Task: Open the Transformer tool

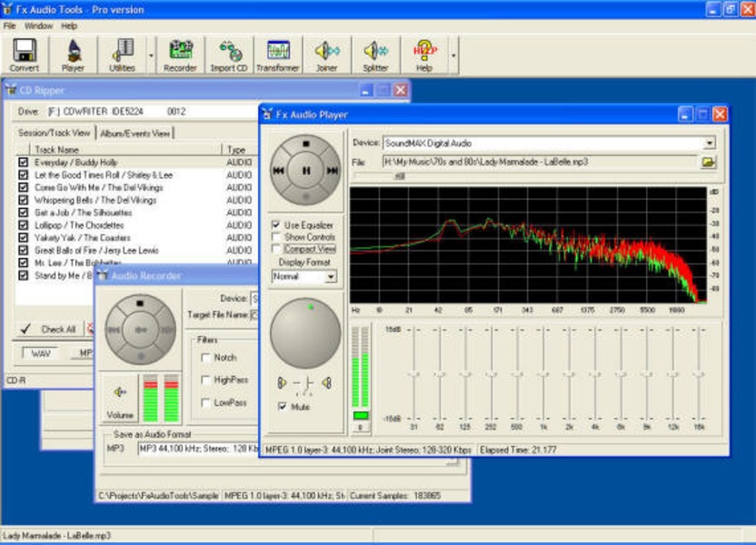Action: coord(277,54)
